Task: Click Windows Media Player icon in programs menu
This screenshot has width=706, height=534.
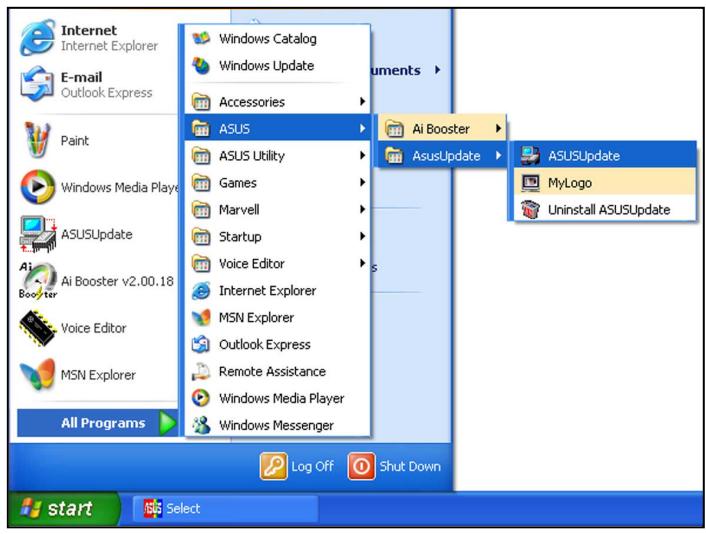Action: click(201, 398)
